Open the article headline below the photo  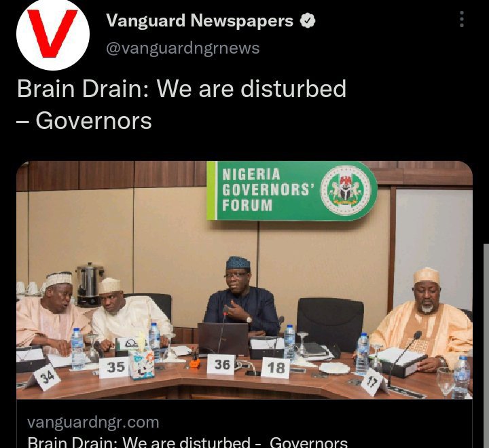pos(187,442)
